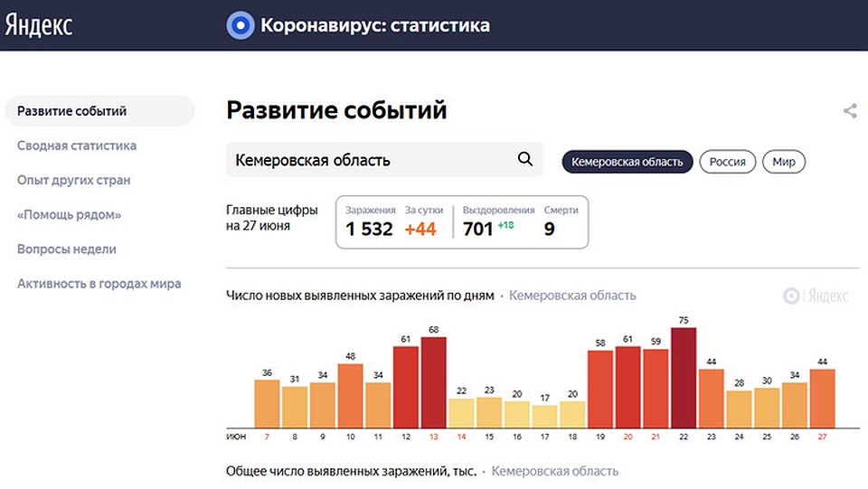Screen dimensions: 868x489
Task: Click the Яндекс logo in header
Action: [x=39, y=25]
